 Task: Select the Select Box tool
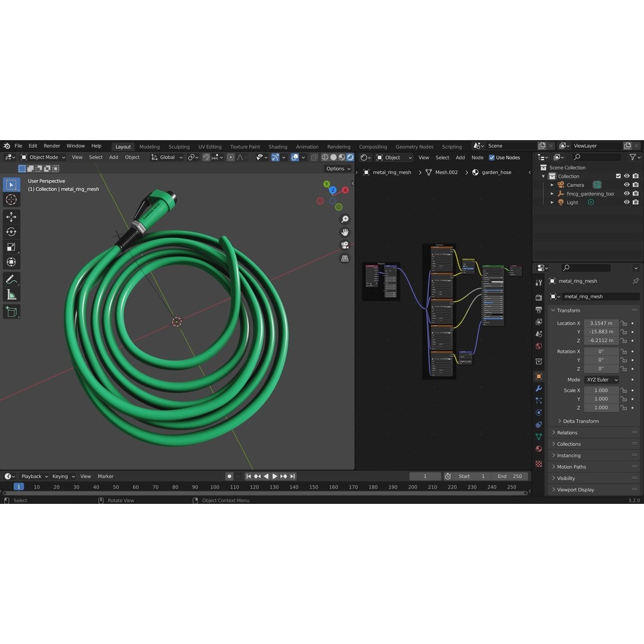click(11, 185)
